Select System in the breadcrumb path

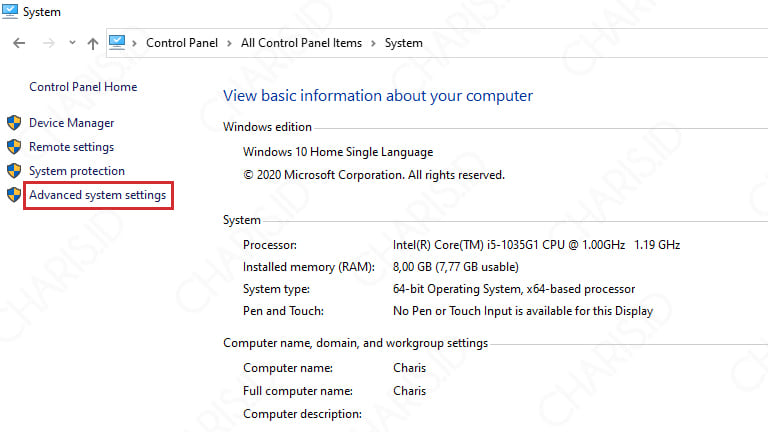[x=404, y=43]
